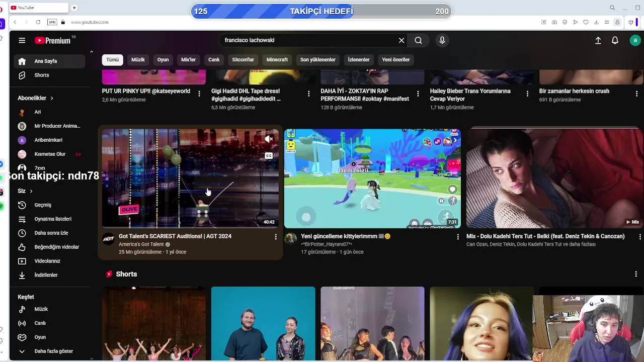Click the magnifier search button

[418, 40]
